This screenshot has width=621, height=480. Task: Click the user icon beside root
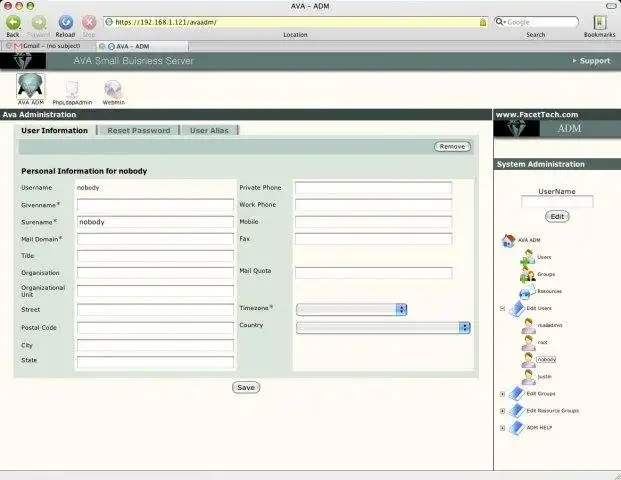pos(528,343)
